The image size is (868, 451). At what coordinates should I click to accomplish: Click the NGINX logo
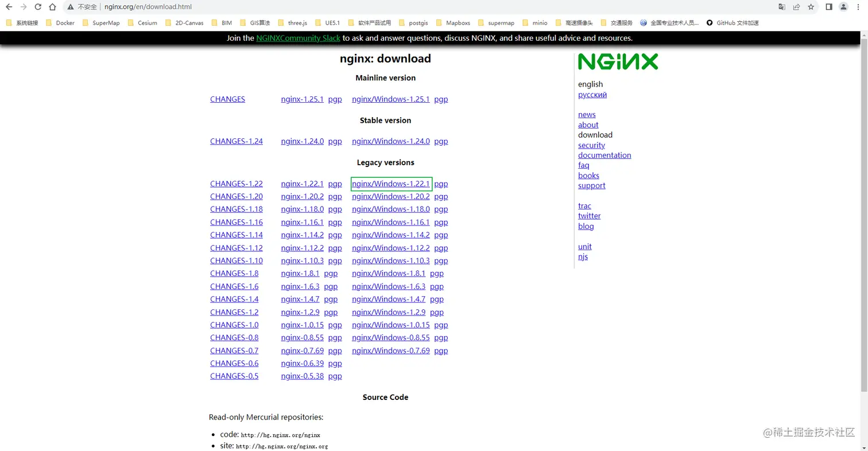(618, 61)
